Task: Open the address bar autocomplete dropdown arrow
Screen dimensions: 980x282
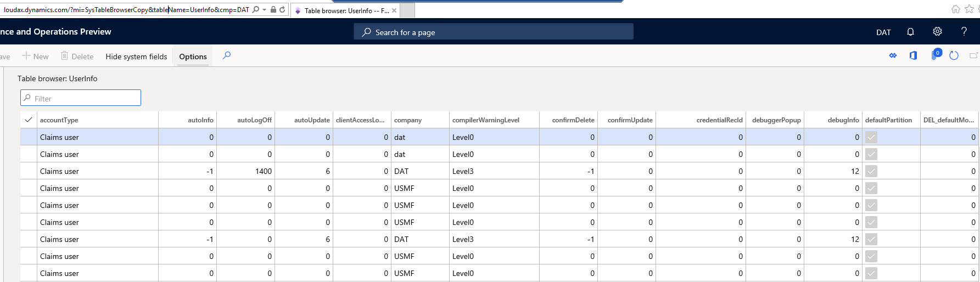Action: pyautogui.click(x=265, y=9)
